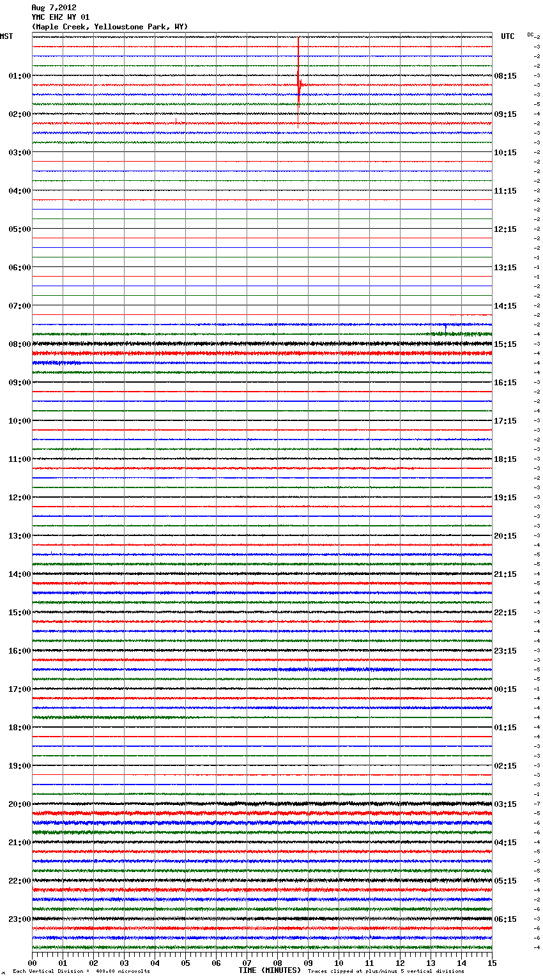Viewport: 543px width, 980px height.
Task: Click the UTC label "09:15"
Action: point(505,114)
